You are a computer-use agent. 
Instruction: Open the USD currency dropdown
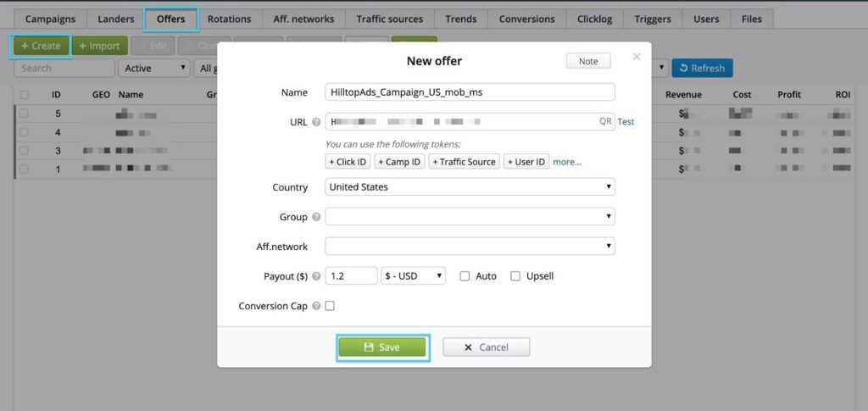413,276
